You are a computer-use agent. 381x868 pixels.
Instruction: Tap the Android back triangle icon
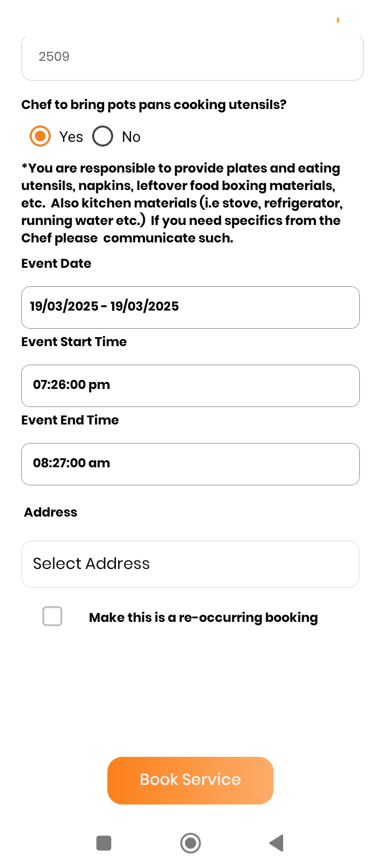click(x=277, y=843)
